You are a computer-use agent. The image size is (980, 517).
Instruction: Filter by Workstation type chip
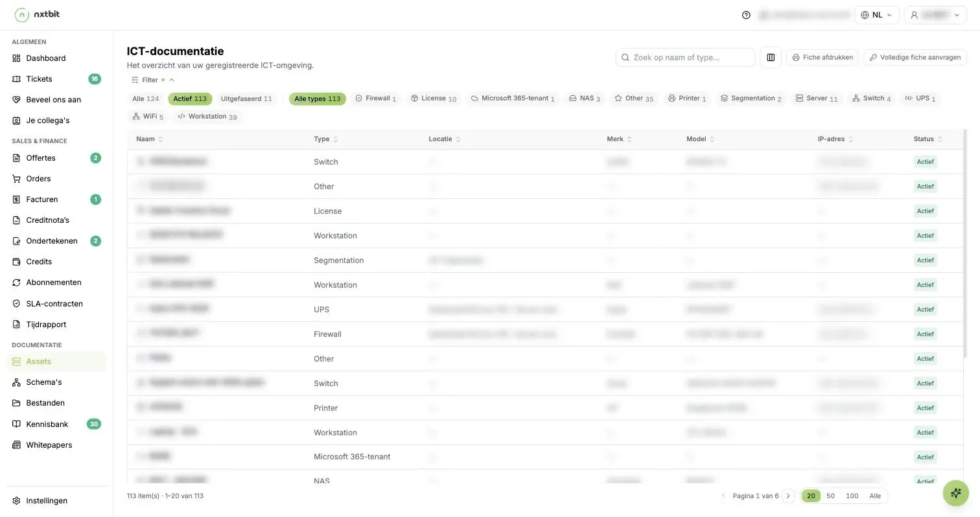(207, 117)
